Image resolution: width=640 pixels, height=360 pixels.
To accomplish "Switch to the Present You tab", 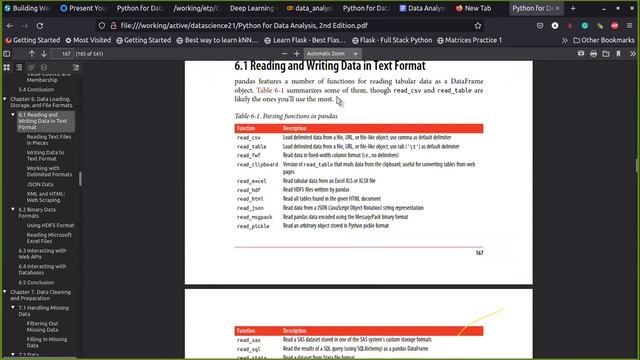I will 83,8.
